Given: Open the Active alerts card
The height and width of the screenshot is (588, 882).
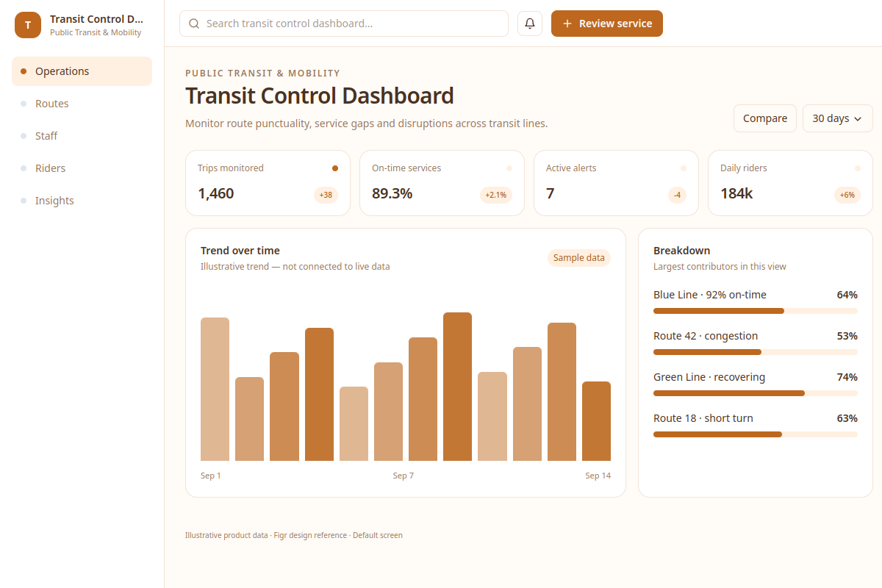Looking at the screenshot, I should coord(616,183).
